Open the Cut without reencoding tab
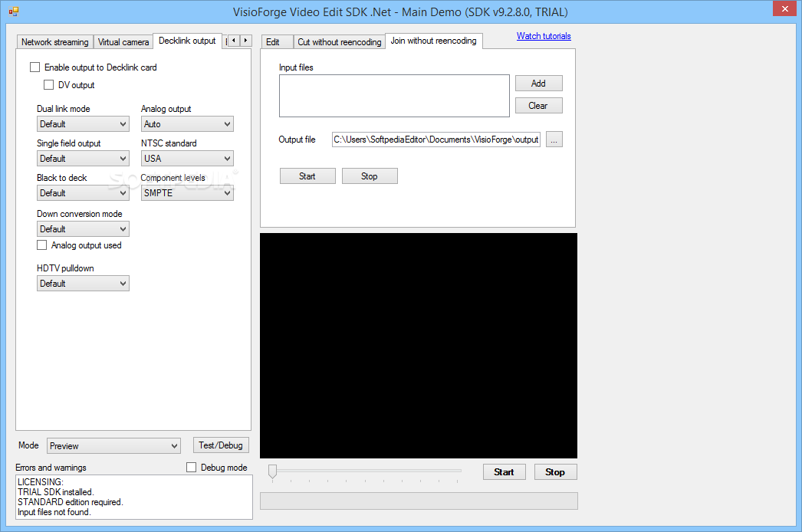802x532 pixels. click(339, 42)
